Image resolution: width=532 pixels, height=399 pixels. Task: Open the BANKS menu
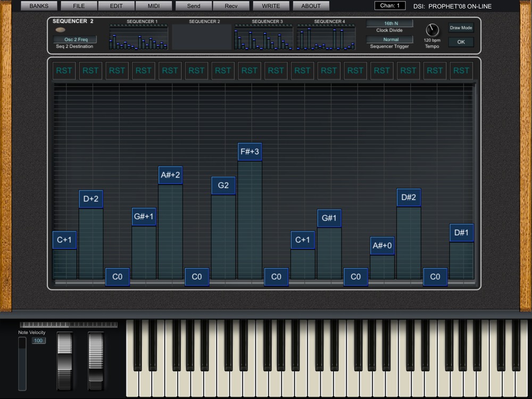[x=39, y=6]
